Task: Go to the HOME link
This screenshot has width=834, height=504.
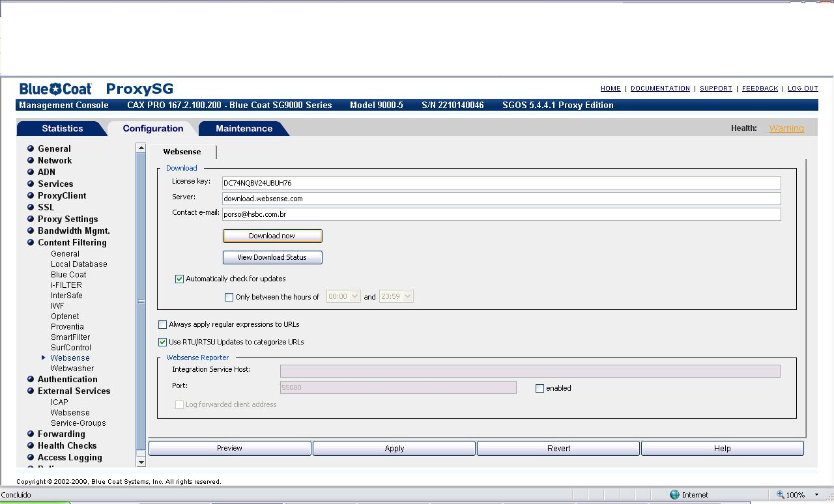Action: (x=611, y=89)
